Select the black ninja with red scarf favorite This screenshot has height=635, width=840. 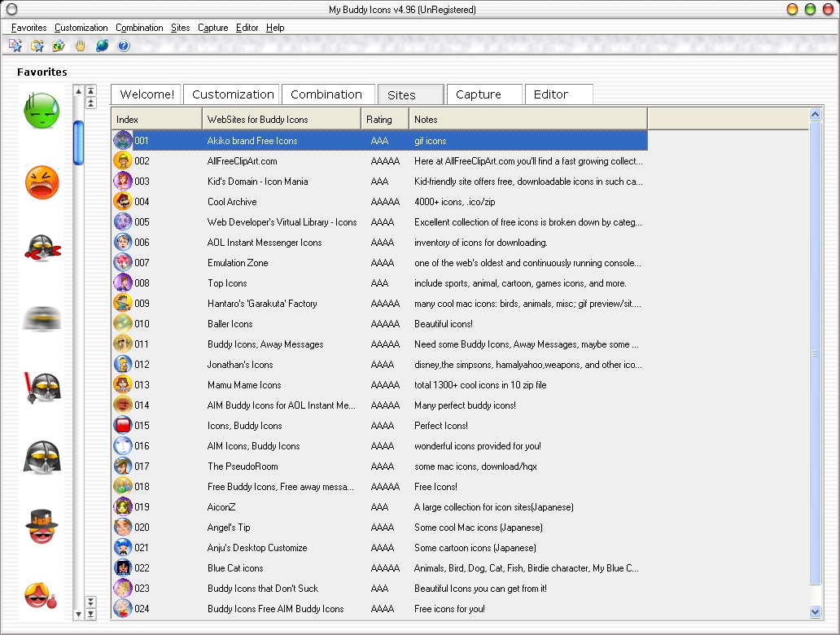42,248
